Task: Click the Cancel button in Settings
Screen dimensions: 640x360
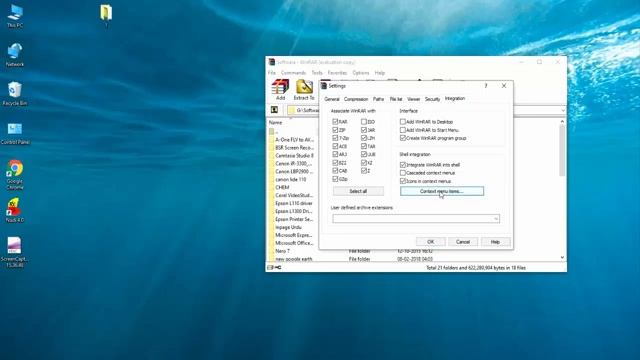Action: pos(463,242)
